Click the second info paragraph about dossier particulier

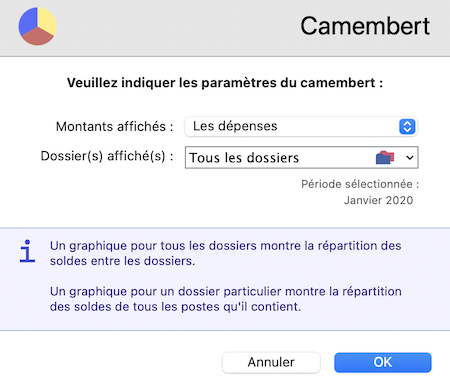[226, 299]
